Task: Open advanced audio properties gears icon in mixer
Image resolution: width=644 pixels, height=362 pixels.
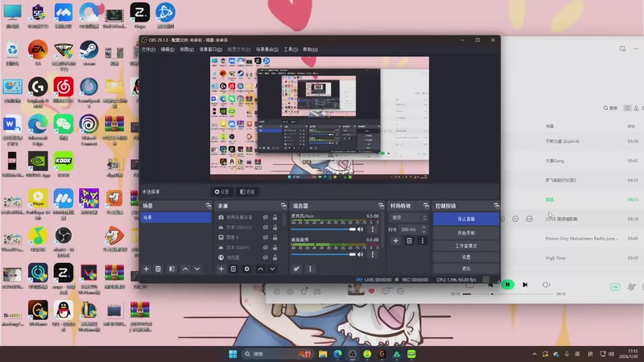Action: (296, 269)
